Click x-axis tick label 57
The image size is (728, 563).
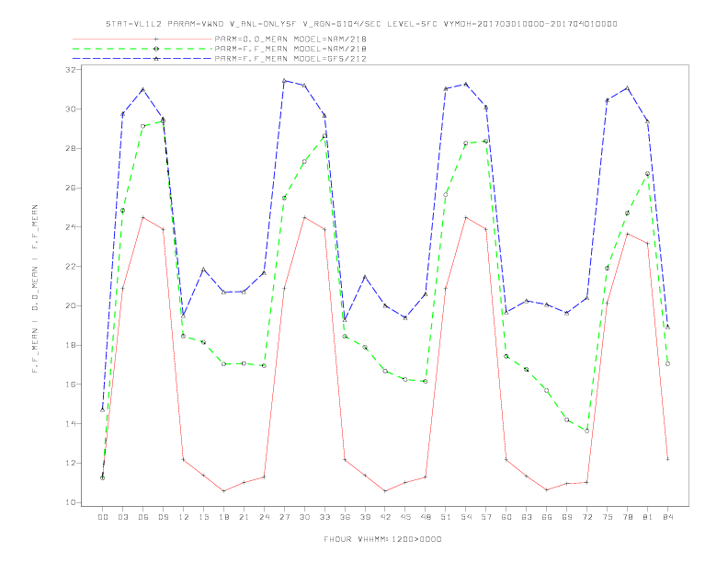(x=486, y=517)
